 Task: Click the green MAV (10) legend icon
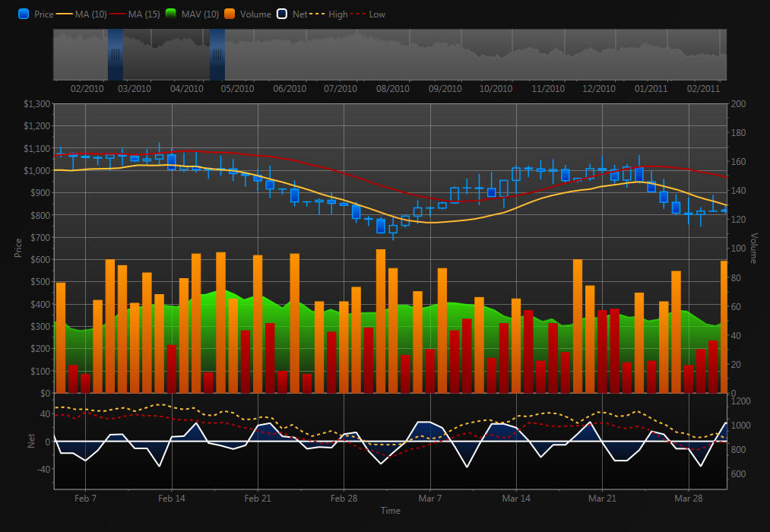click(171, 14)
